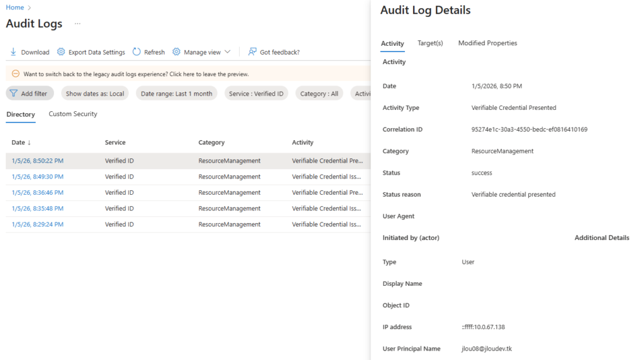Open the Service : Verified ID filter
The image size is (644, 360).
coord(256,94)
